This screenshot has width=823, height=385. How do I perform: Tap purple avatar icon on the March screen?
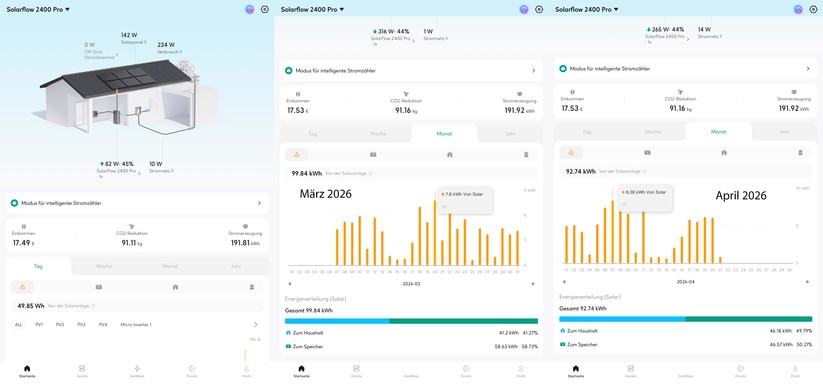point(524,9)
